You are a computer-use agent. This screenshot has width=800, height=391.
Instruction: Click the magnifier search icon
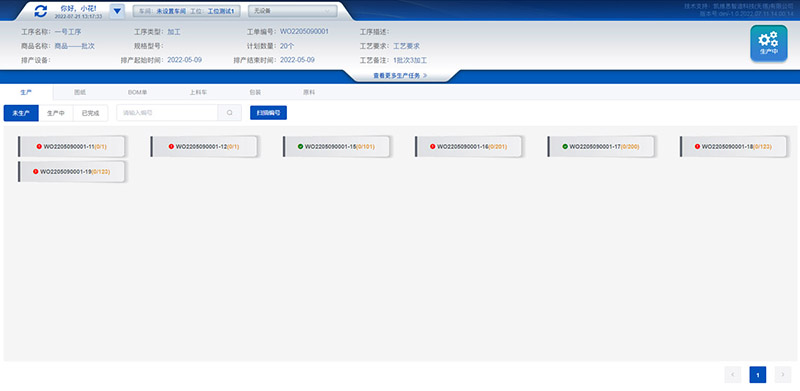(230, 113)
